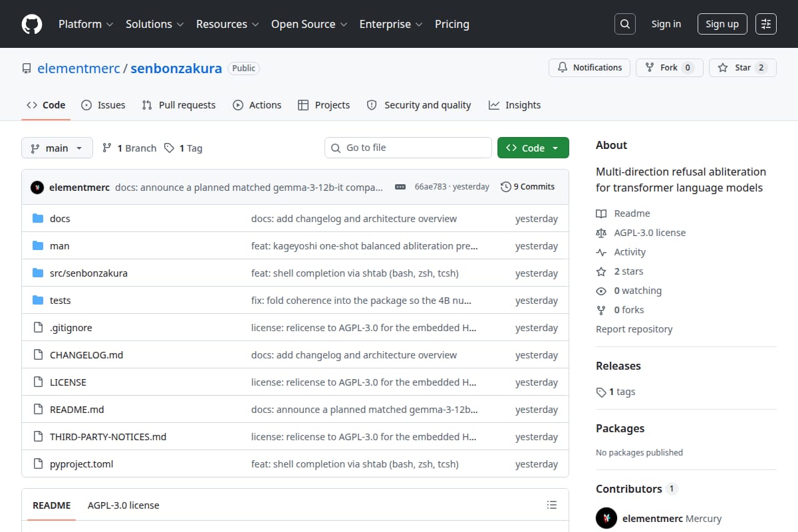Click the pyproject.toml file icon
This screenshot has width=798, height=532.
coord(38,464)
